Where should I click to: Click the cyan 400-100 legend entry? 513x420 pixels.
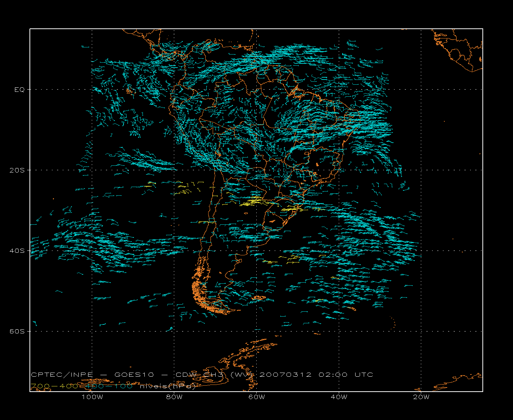(109, 386)
